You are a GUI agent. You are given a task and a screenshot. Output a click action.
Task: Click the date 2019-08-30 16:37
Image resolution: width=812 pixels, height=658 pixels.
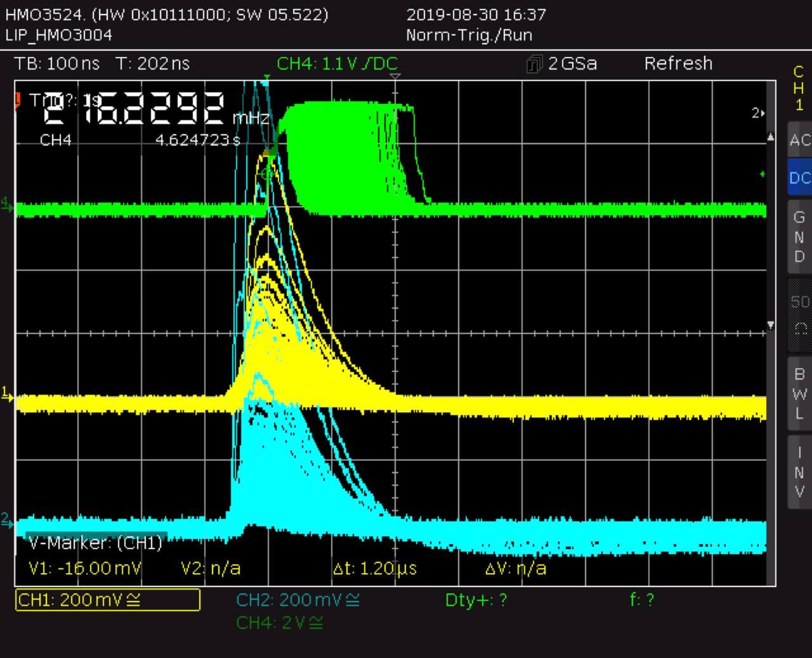point(476,14)
